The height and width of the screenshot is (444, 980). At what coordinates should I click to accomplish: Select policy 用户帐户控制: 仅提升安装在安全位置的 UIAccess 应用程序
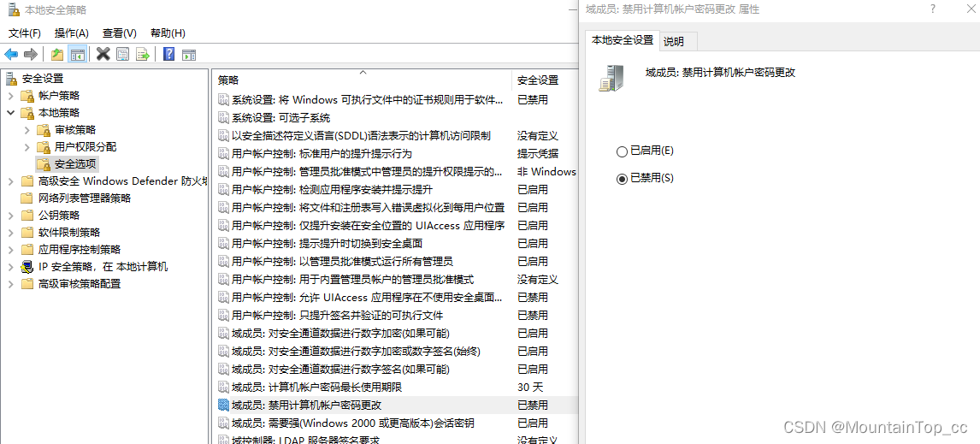pos(368,225)
